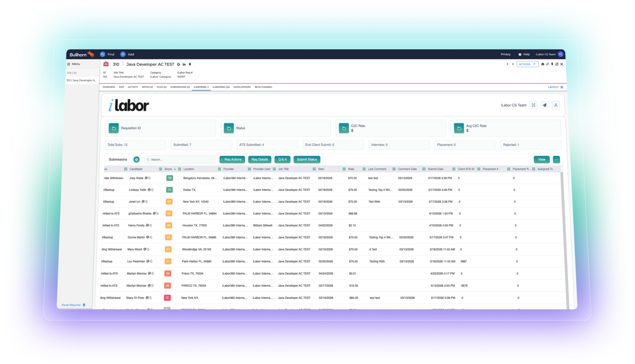
Task: Go to previous record arrow
Action: (x=507, y=64)
